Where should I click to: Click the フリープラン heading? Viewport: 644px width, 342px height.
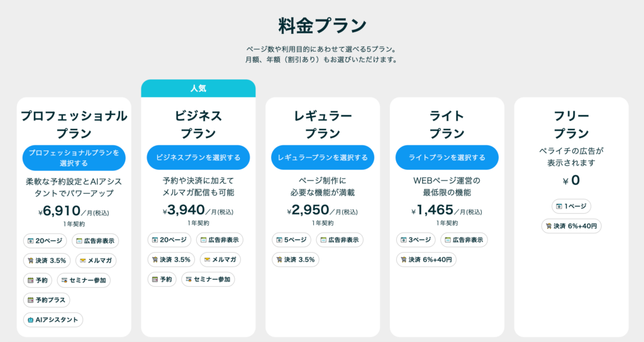point(571,124)
